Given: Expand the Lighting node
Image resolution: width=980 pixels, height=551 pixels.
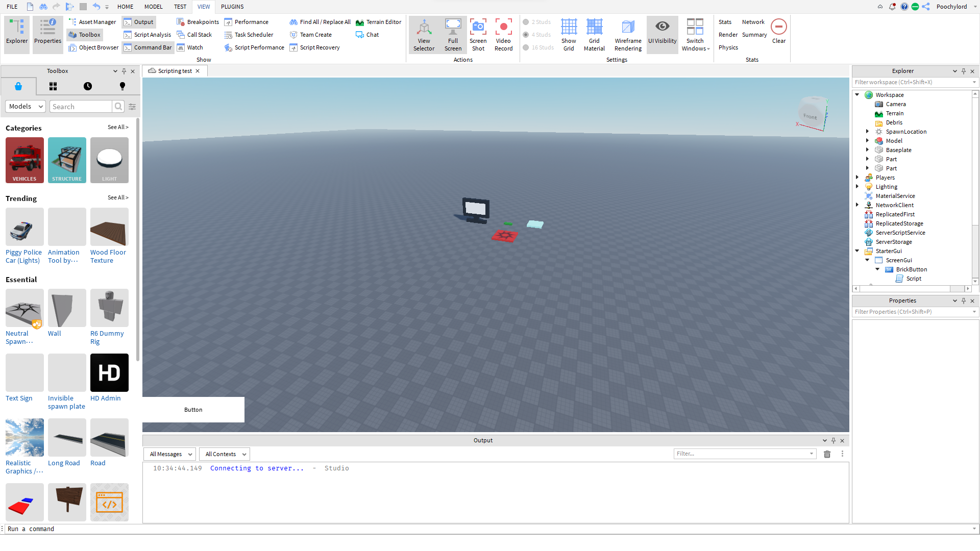Looking at the screenshot, I should pos(857,187).
